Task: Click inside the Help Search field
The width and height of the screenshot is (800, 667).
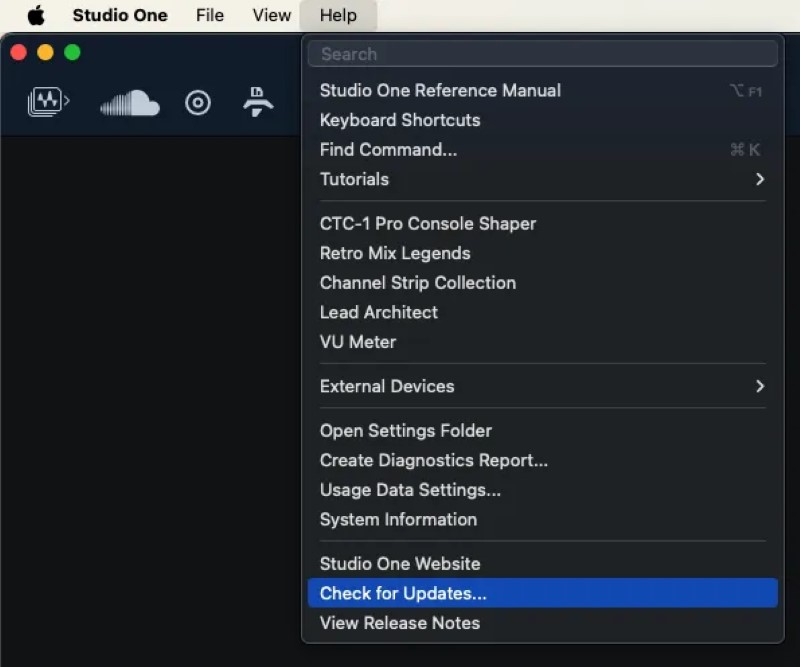Action: click(x=543, y=54)
